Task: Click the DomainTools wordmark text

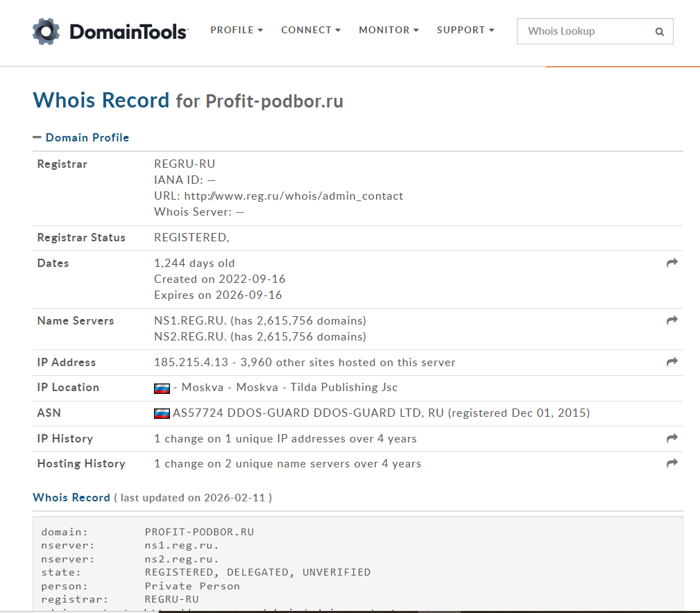Action: pyautogui.click(x=128, y=32)
